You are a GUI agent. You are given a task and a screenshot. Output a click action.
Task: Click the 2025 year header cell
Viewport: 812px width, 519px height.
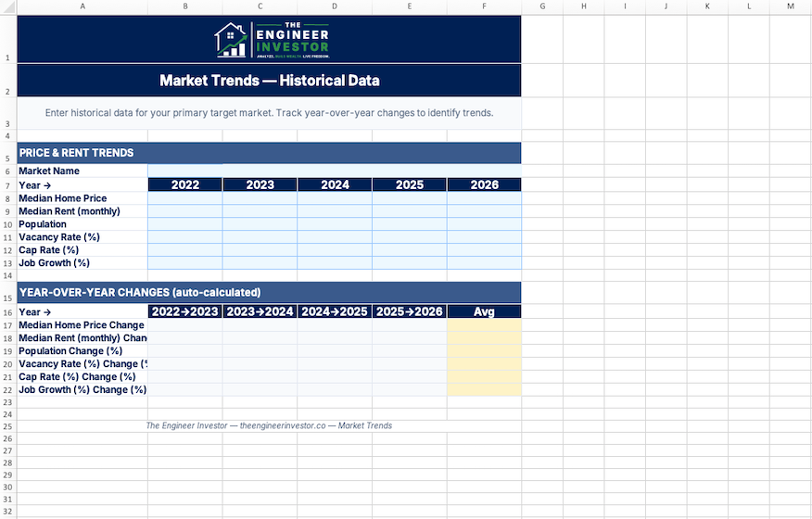(409, 185)
